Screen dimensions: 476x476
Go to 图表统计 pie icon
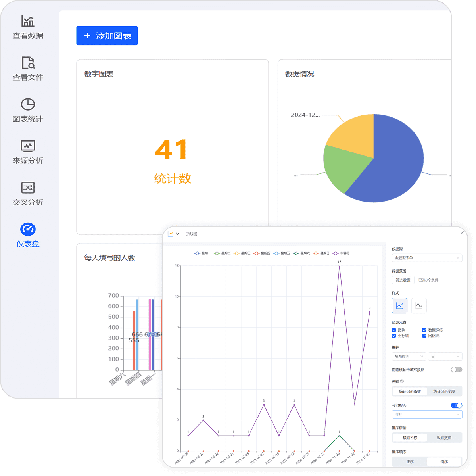28,104
